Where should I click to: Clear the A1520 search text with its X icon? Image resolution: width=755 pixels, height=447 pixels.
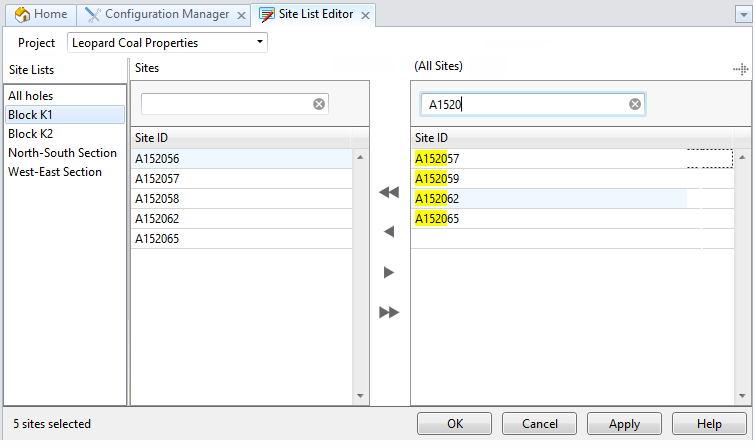(635, 104)
